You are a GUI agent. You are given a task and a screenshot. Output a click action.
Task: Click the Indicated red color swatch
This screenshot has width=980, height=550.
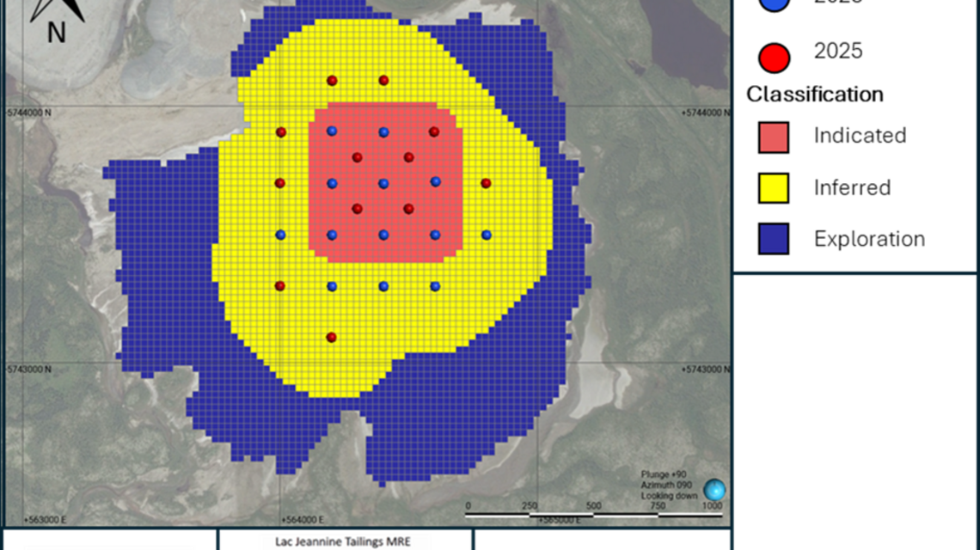pos(773,137)
